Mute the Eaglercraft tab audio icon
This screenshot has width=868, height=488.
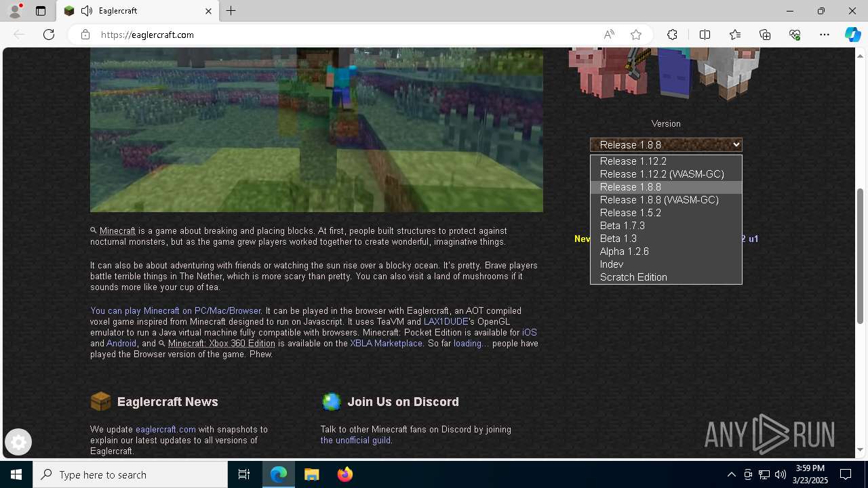coord(87,11)
